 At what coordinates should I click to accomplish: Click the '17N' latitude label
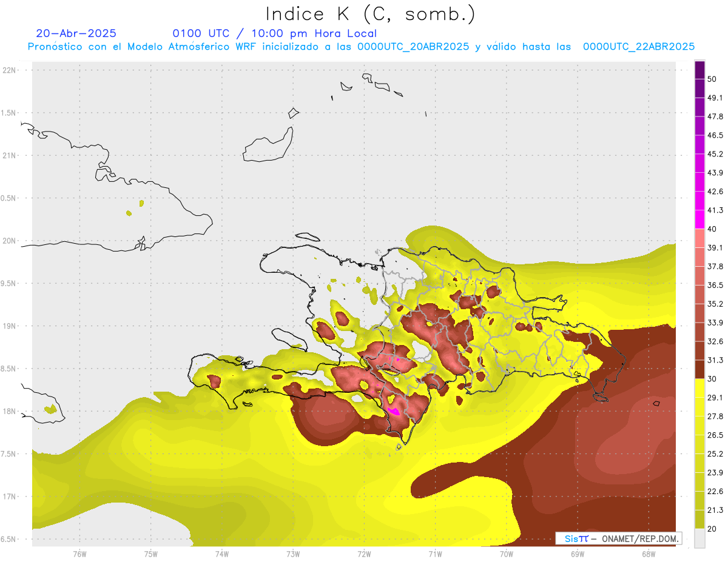10,497
